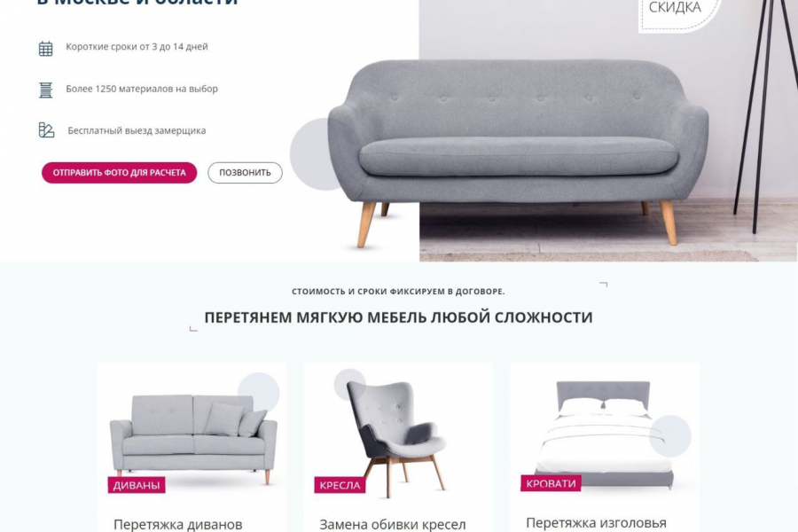Open the Перетяжка диванов link
The image size is (798, 532).
(x=177, y=524)
